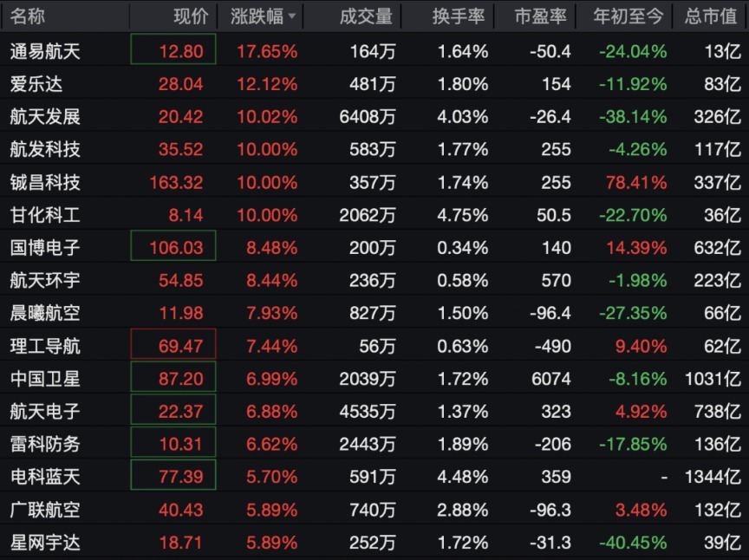Click volume 6408万 of 航天发展
This screenshot has height=560, width=749.
click(x=368, y=116)
